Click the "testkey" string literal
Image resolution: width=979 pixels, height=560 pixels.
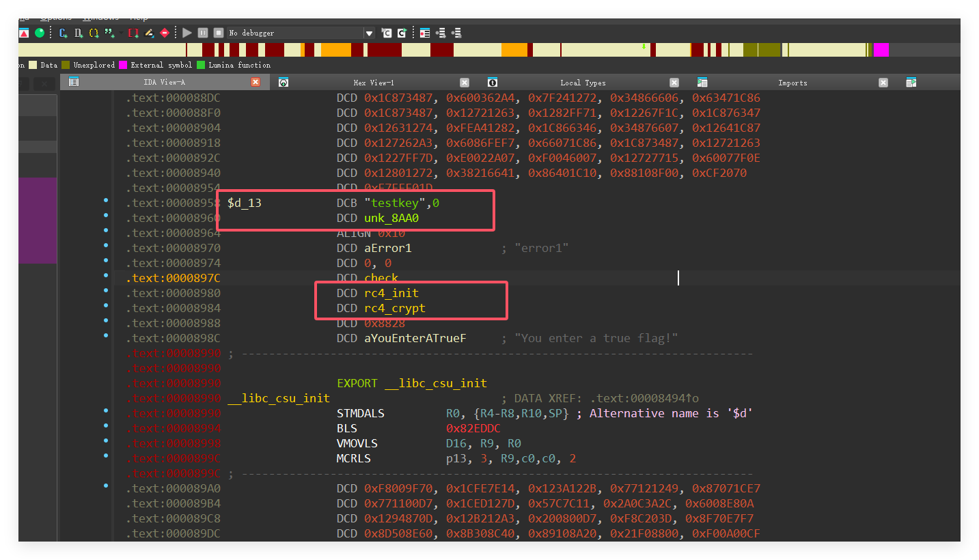pyautogui.click(x=395, y=203)
